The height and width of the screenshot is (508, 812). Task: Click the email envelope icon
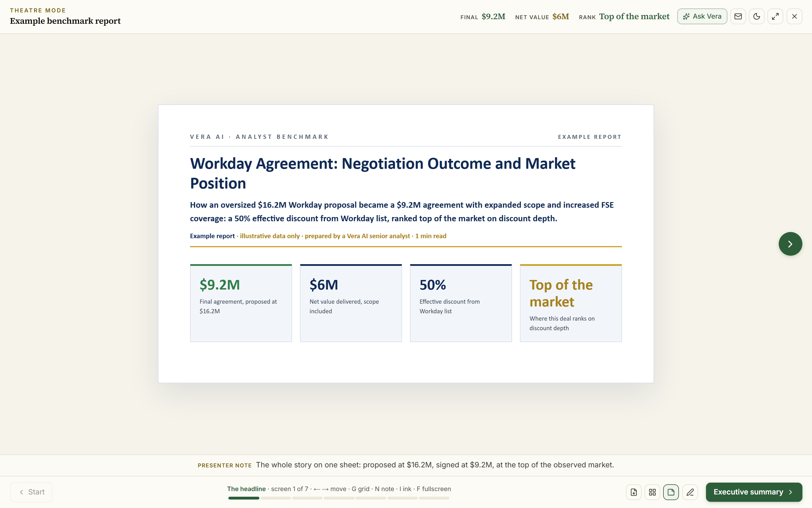(x=738, y=16)
